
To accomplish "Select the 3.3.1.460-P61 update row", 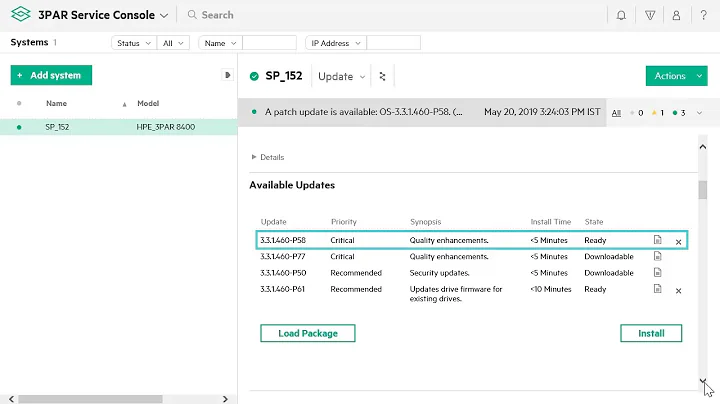I will click(472, 293).
